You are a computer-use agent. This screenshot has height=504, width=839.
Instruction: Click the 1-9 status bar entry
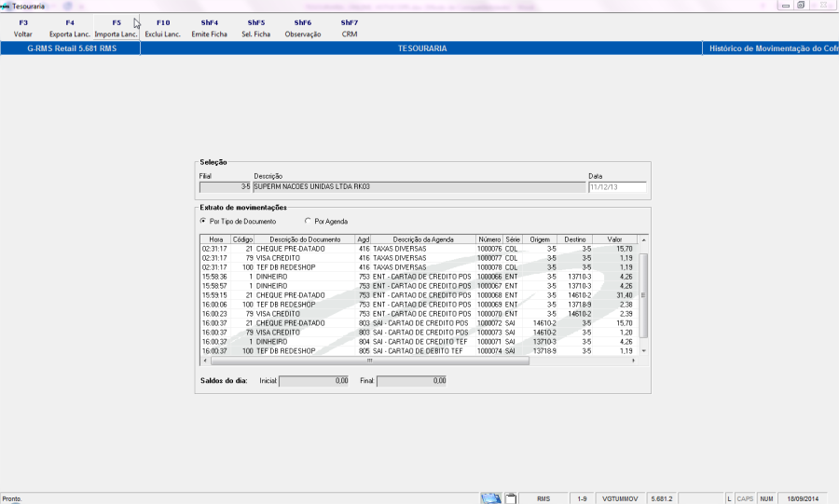pos(582,498)
